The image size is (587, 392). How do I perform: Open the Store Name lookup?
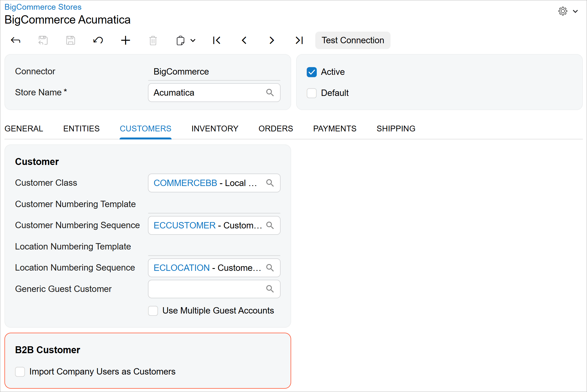click(270, 93)
